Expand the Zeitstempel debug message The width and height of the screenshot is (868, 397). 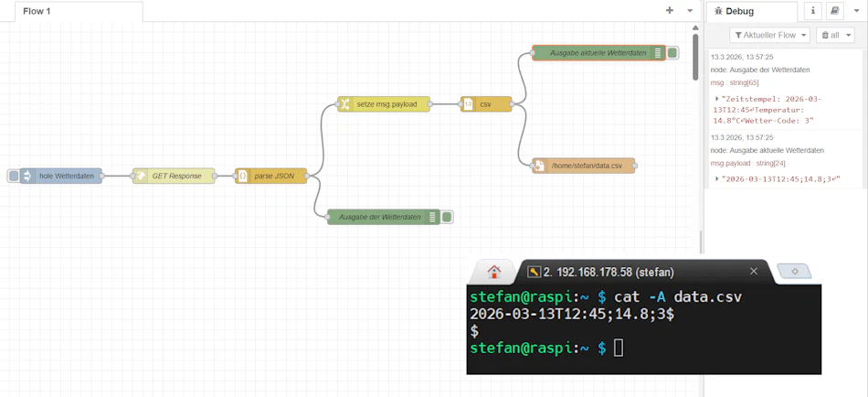click(717, 98)
